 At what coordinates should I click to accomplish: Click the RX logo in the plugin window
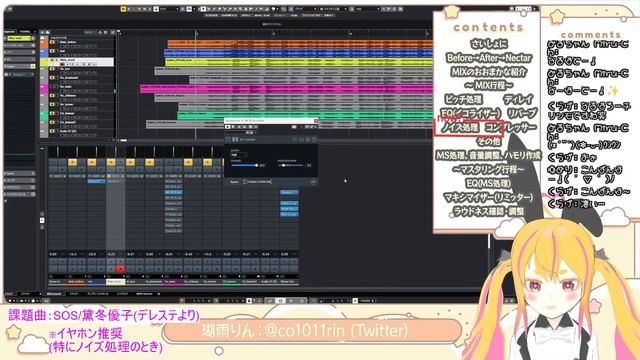click(x=235, y=139)
